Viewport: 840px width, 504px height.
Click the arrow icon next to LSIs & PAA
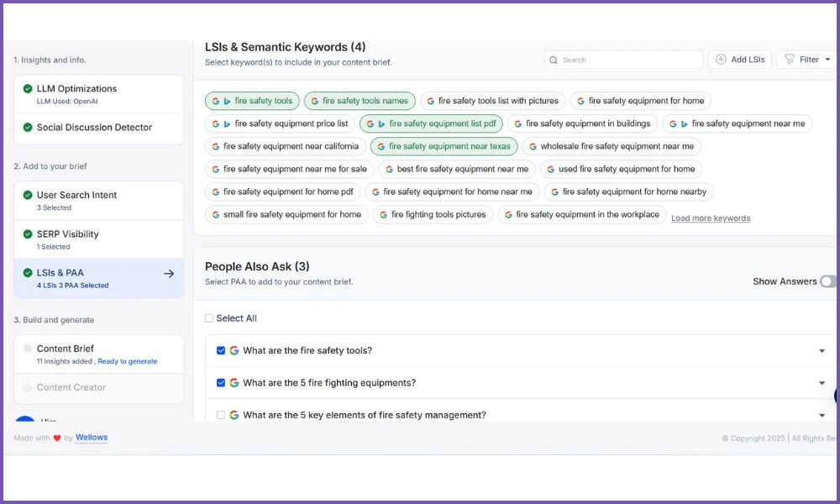coord(169,273)
